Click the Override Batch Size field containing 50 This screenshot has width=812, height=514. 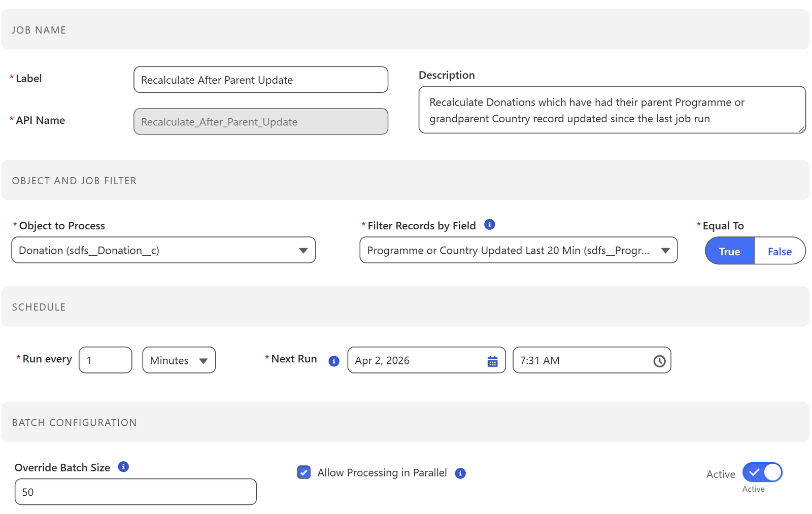(x=136, y=492)
